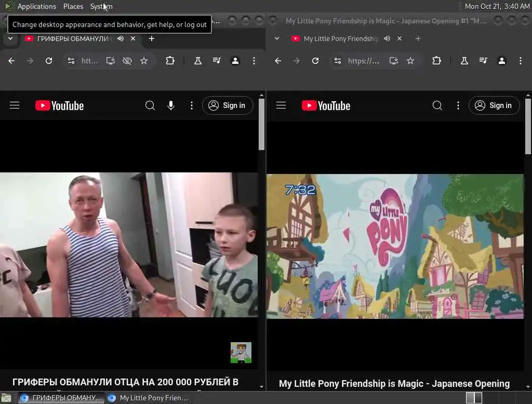This screenshot has height=404, width=532.
Task: Switch to ГРИФЕРЫ ОБМАНУ taskbar window button
Action: pos(61,398)
